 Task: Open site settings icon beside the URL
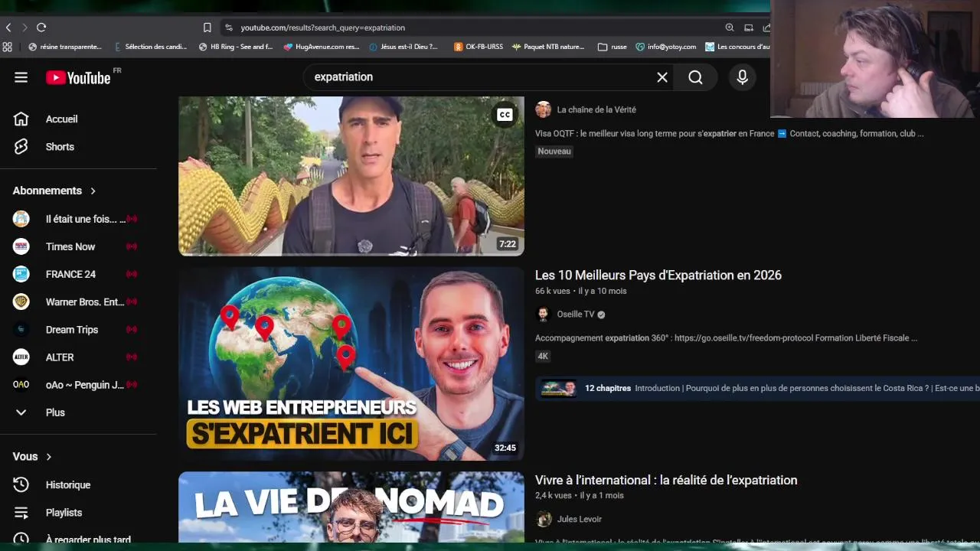tap(228, 28)
